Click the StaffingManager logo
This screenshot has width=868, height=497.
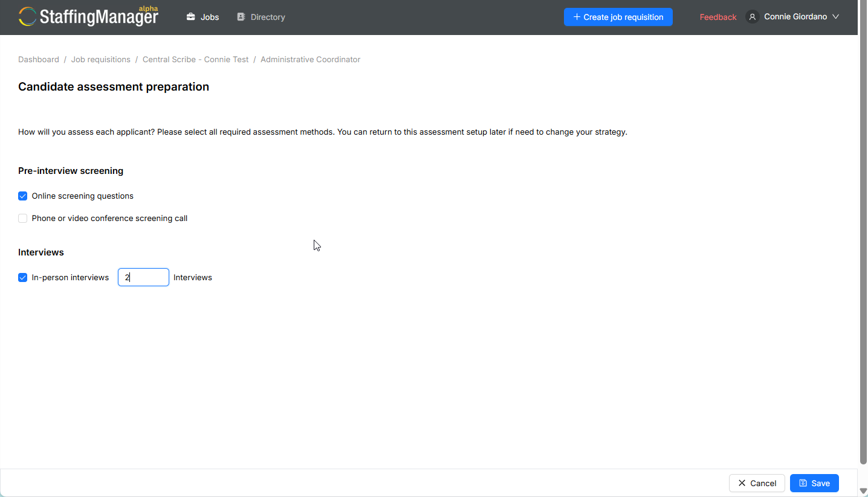pyautogui.click(x=89, y=16)
